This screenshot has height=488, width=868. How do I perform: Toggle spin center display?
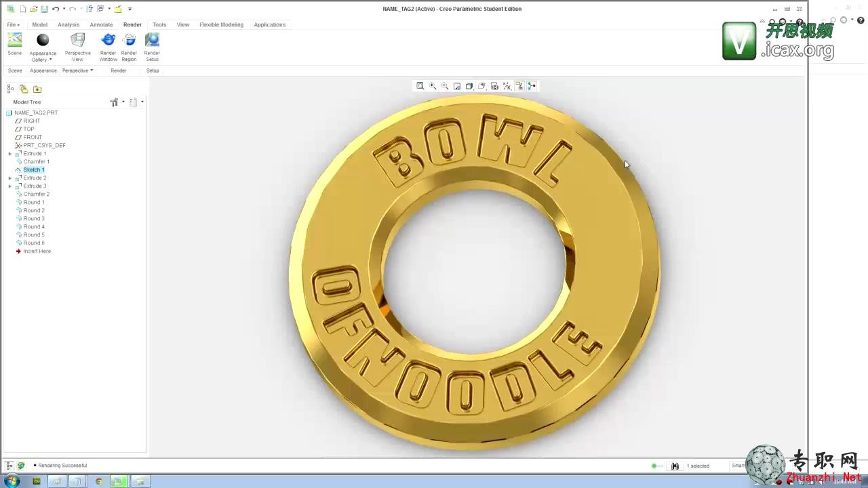tap(532, 86)
